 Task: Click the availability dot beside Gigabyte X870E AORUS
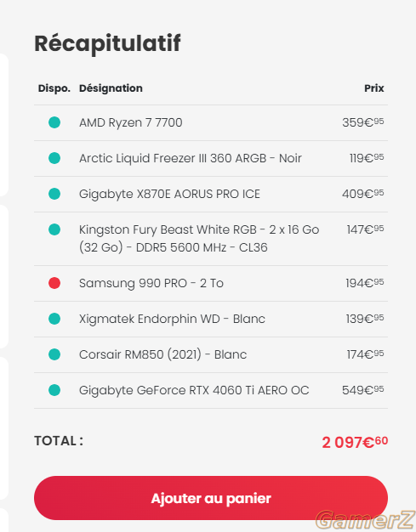point(54,194)
